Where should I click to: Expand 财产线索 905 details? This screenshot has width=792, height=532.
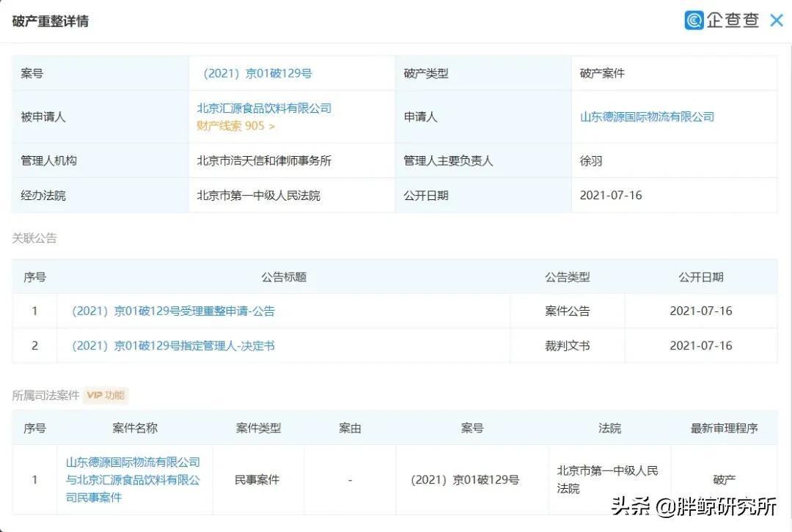click(x=235, y=126)
